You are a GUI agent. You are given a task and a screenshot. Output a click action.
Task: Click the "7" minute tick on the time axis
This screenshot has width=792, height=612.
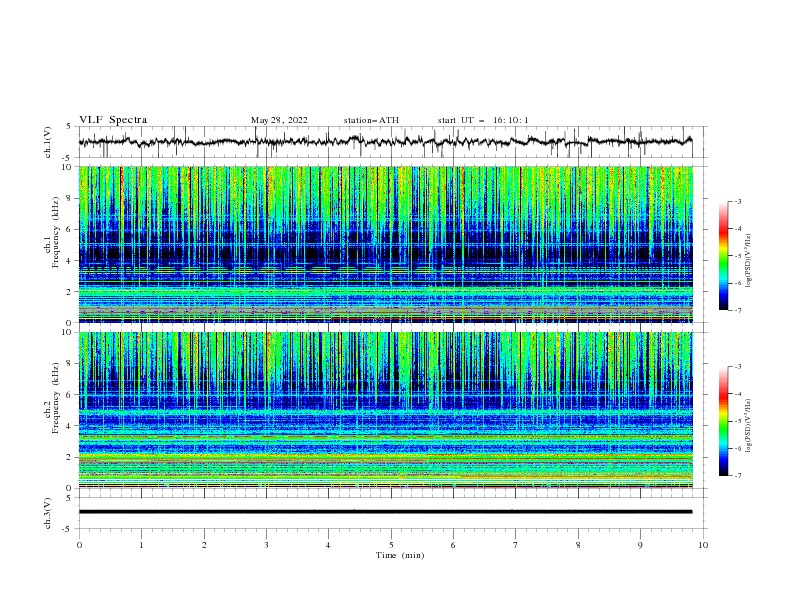coord(516,545)
